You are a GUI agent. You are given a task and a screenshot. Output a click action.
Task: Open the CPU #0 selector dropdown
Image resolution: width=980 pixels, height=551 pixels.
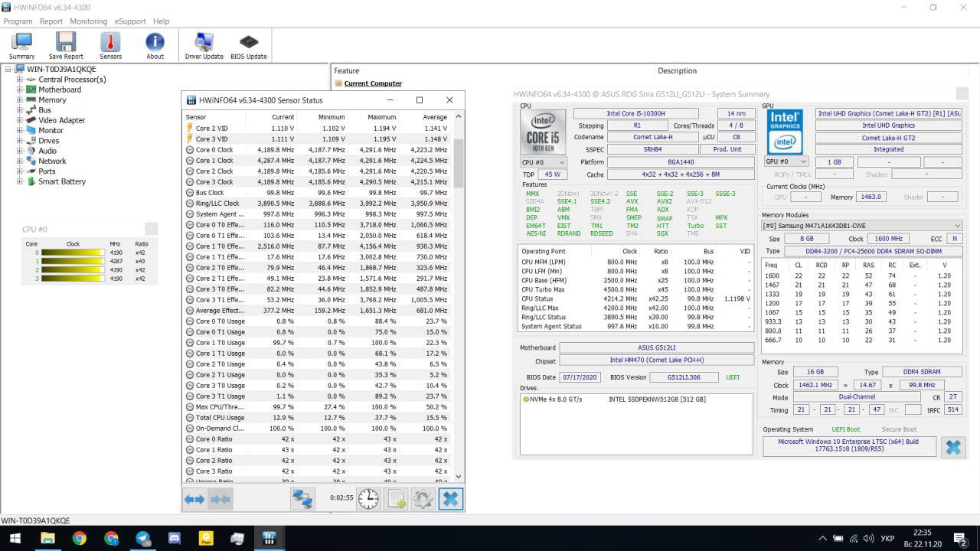(543, 162)
